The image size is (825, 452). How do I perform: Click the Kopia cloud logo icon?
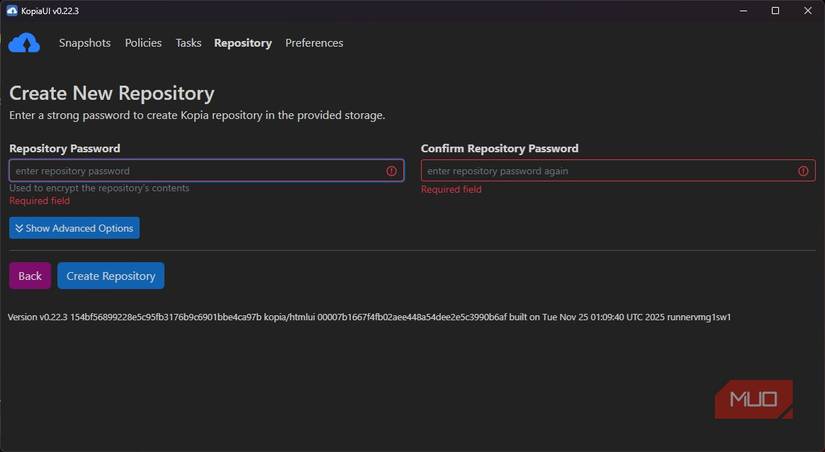24,43
